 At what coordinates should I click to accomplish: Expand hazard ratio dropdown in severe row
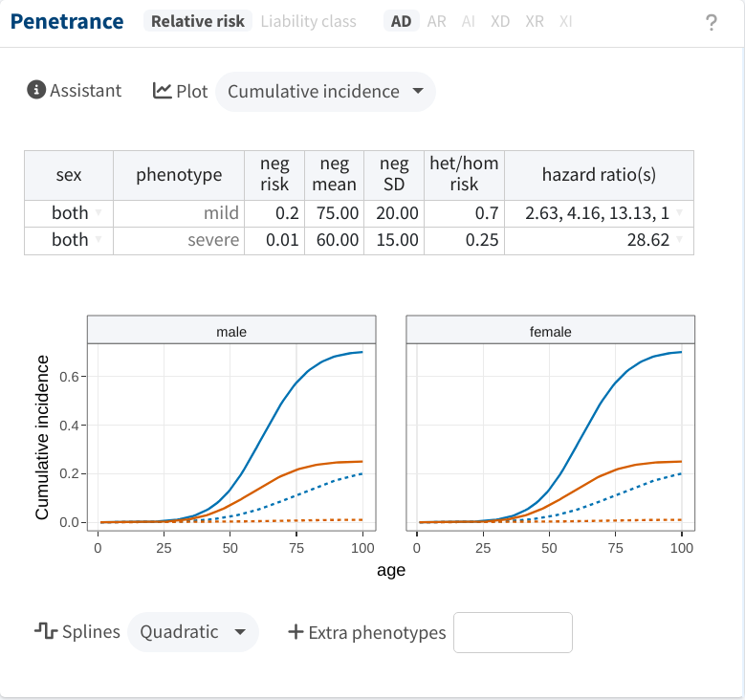tap(680, 239)
